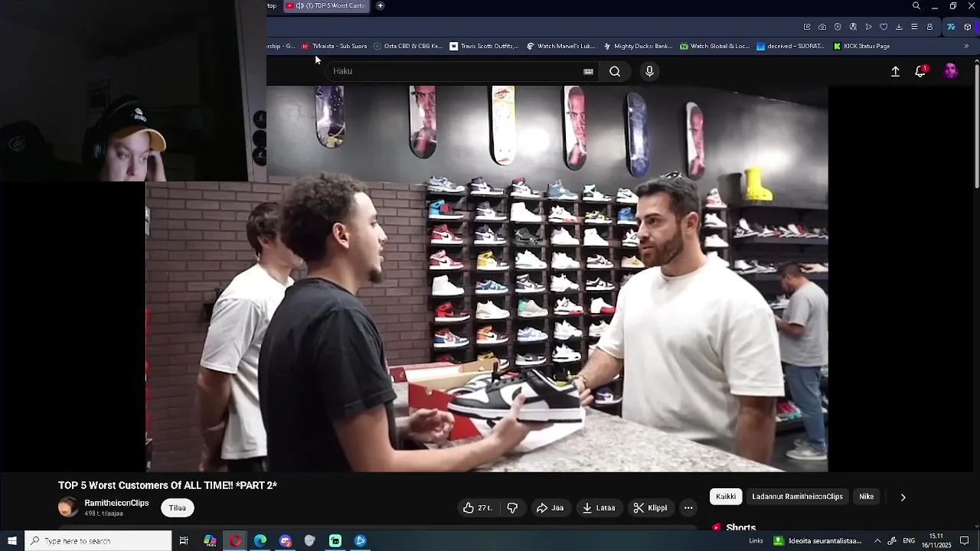Open Windows action center notification icon
Screen dimensions: 980x551
point(965,541)
